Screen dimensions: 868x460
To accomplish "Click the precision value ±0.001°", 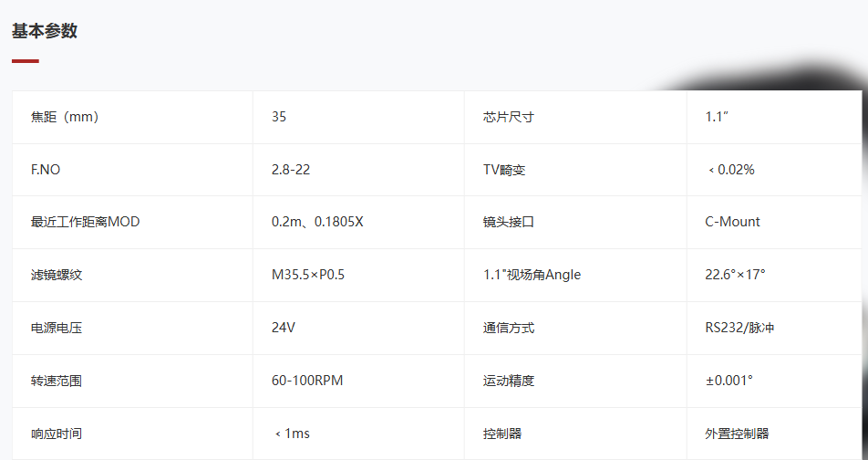I will point(729,381).
